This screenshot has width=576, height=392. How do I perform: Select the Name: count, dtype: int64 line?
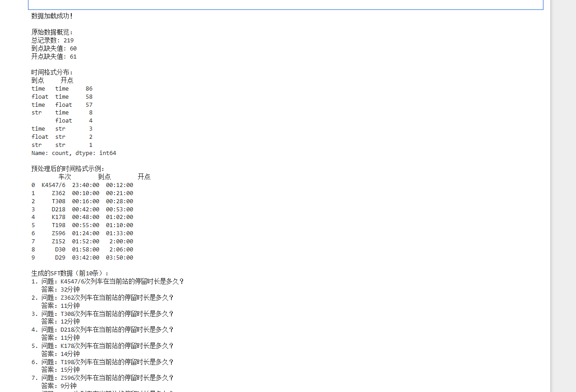pyautogui.click(x=74, y=153)
